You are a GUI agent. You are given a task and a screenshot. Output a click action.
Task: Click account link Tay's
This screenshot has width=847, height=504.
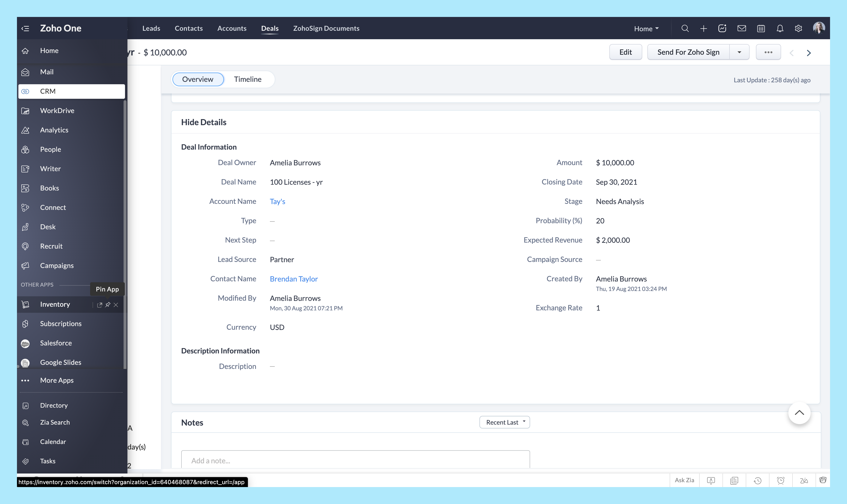click(x=278, y=201)
